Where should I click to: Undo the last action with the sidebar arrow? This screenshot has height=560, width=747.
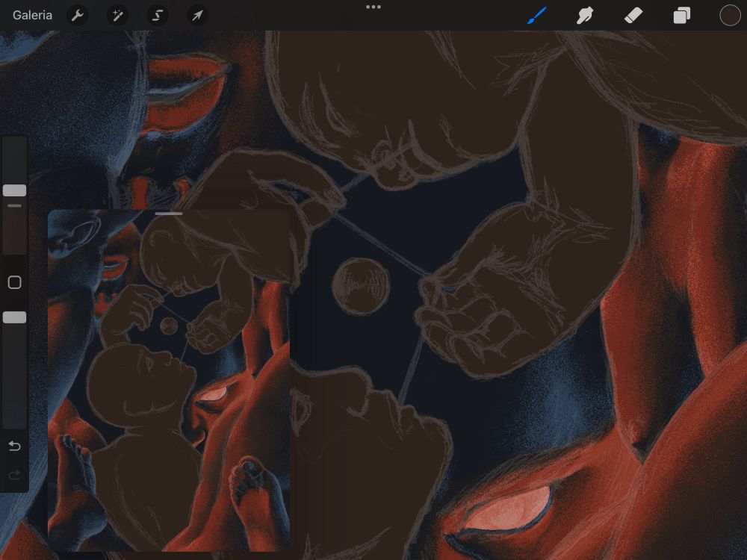click(x=14, y=446)
